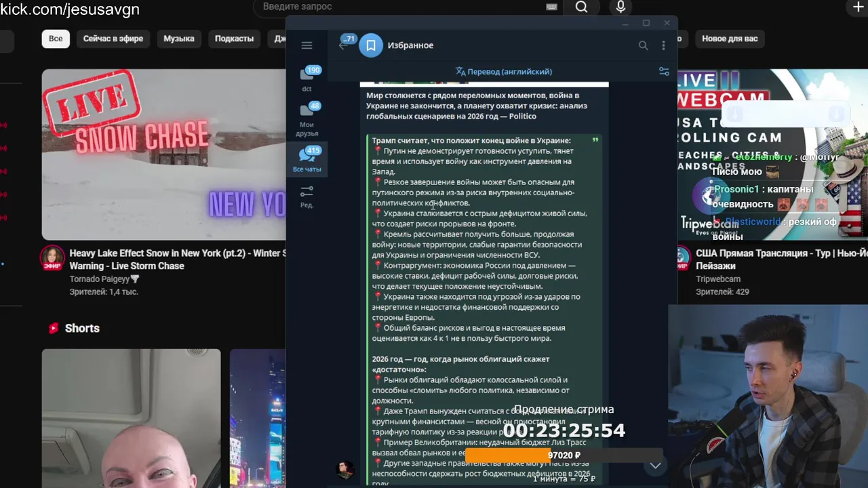868x488 pixels.
Task: Click the YouTube search magnifier button
Action: pos(581,7)
